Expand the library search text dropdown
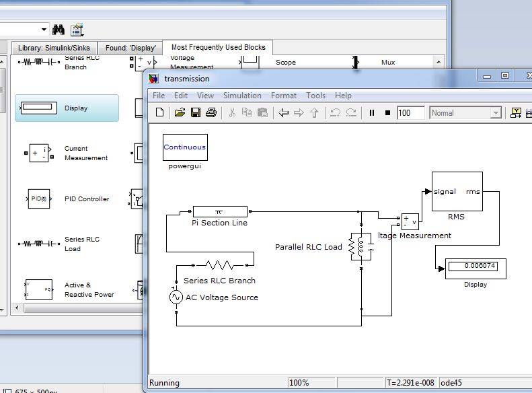The width and height of the screenshot is (532, 393). [44, 30]
